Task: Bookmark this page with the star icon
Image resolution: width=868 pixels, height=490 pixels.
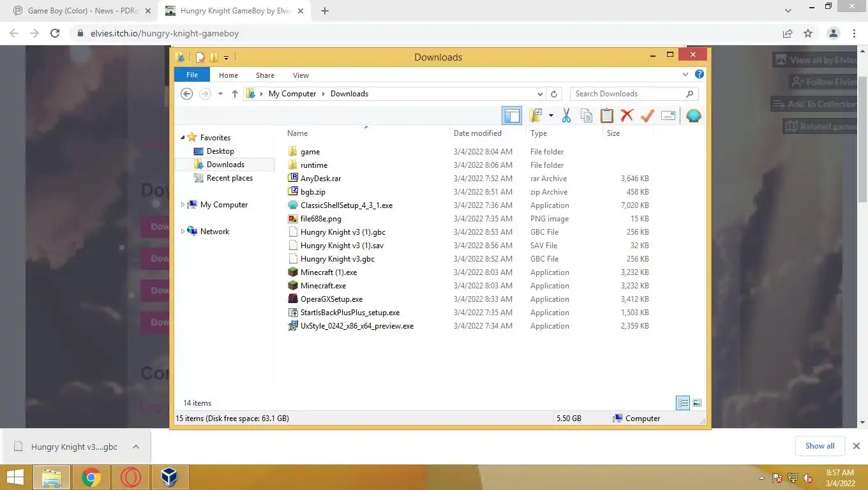Action: pos(808,33)
